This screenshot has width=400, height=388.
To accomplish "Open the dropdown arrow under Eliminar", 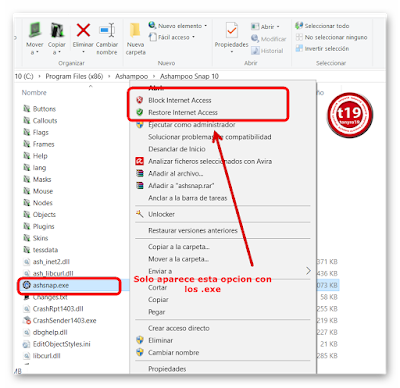I will click(83, 52).
